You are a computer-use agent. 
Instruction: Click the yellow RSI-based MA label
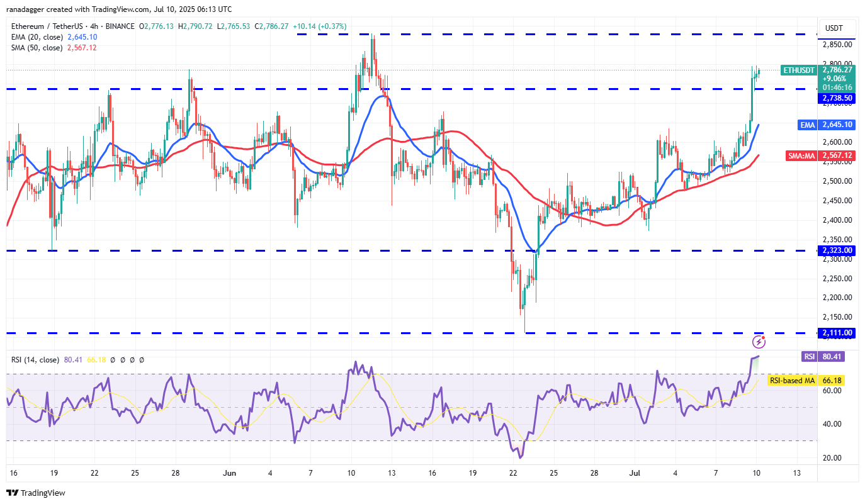(792, 381)
